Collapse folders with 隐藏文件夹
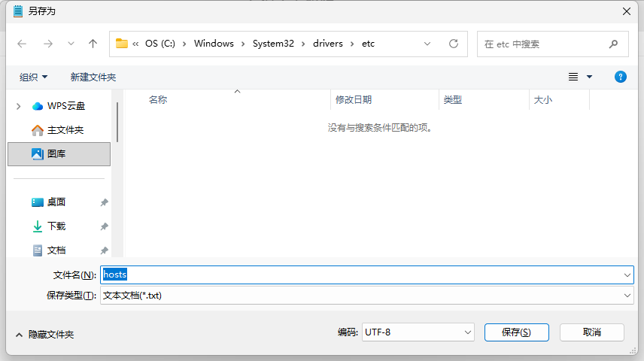Image resolution: width=644 pixels, height=361 pixels. 45,335
